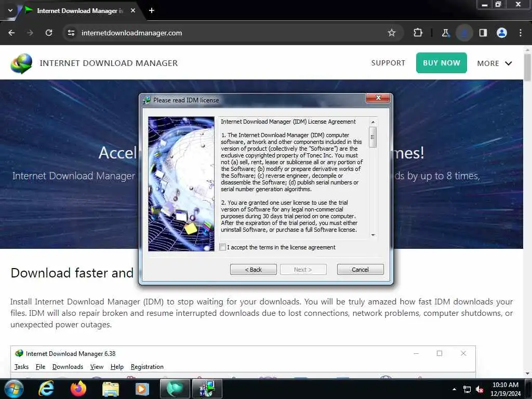Accept the IDM license agreement checkbox
This screenshot has width=532, height=399.
pos(223,247)
